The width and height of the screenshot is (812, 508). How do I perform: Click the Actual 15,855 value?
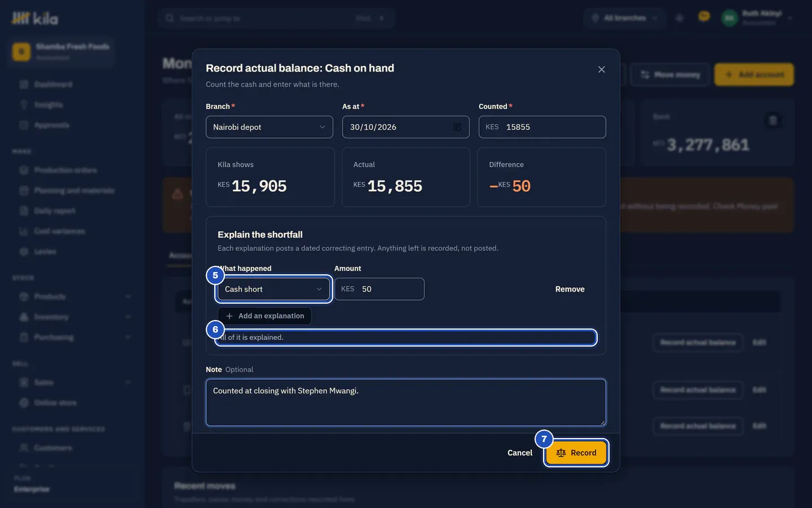388,186
